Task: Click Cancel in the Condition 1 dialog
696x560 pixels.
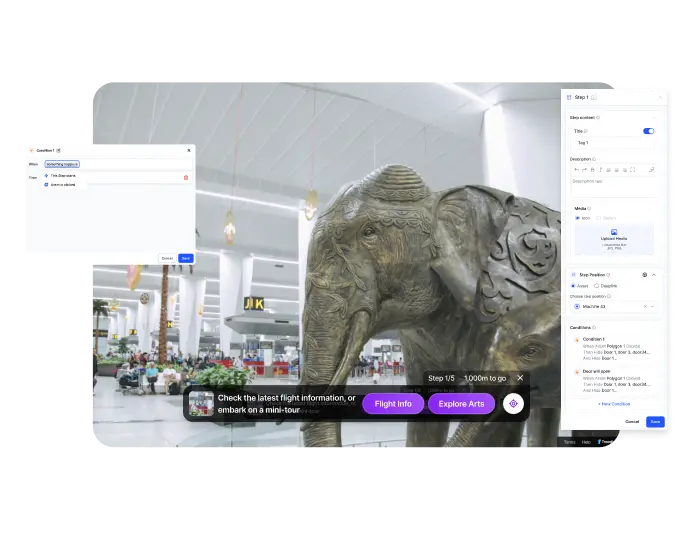Action: 167,258
